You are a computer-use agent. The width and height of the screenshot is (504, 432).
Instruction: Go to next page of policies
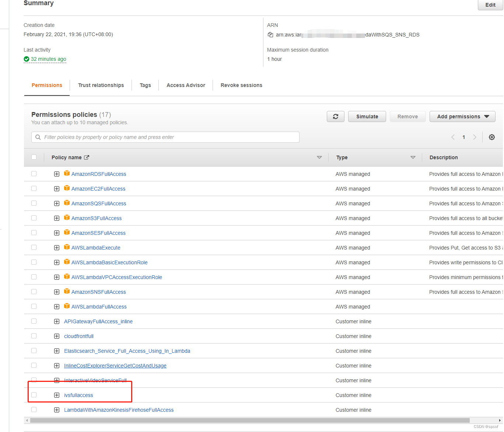(475, 137)
